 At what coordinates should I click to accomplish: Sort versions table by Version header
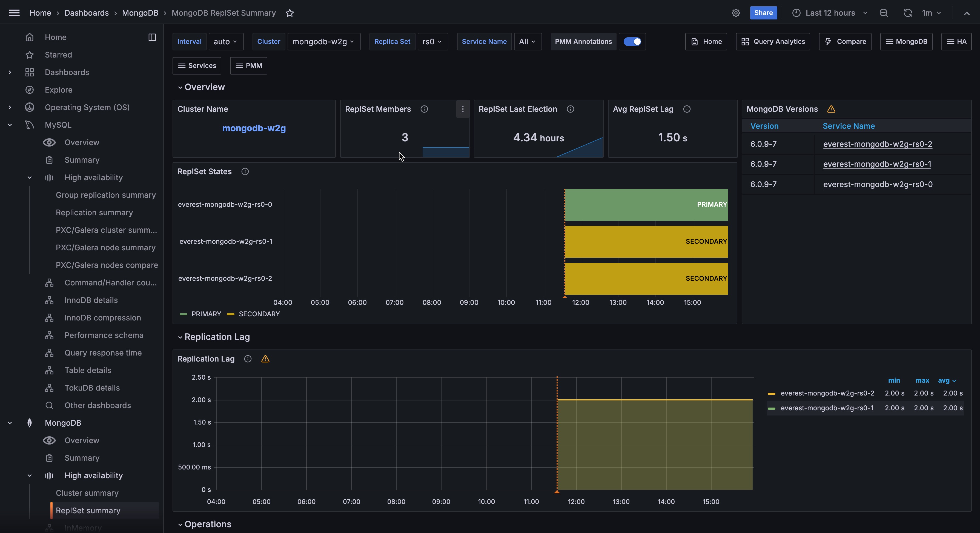click(x=764, y=126)
